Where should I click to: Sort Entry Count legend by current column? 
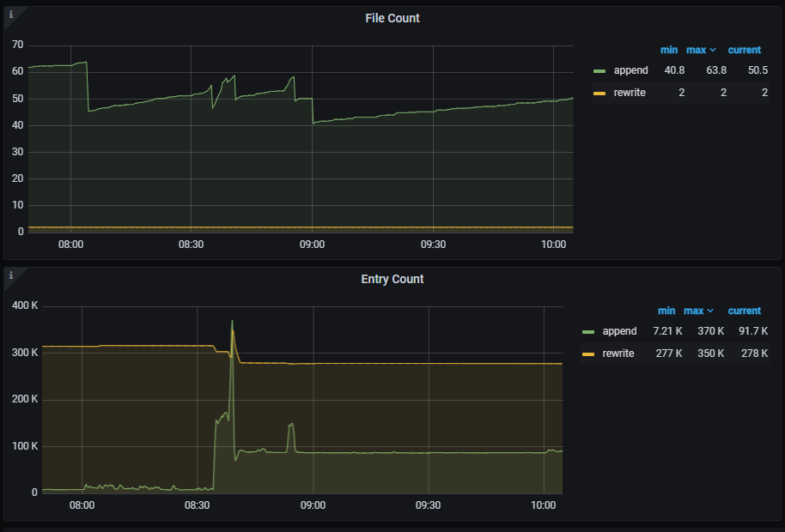click(x=745, y=311)
